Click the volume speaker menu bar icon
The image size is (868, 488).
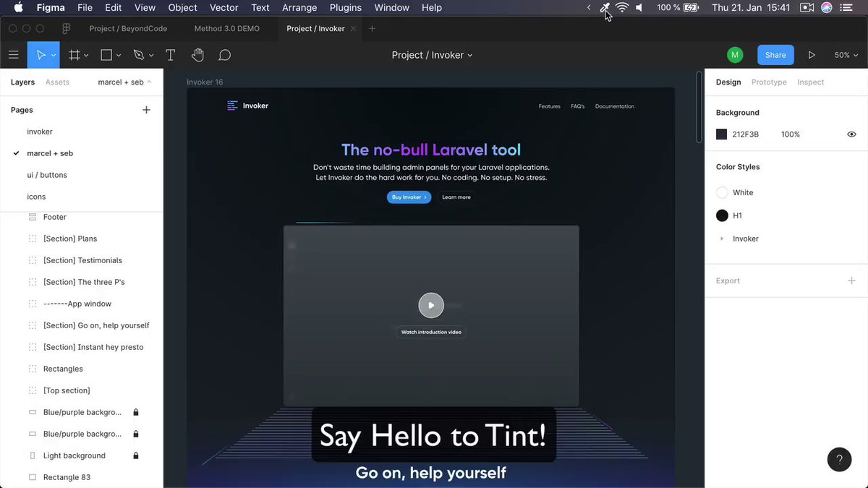click(639, 7)
